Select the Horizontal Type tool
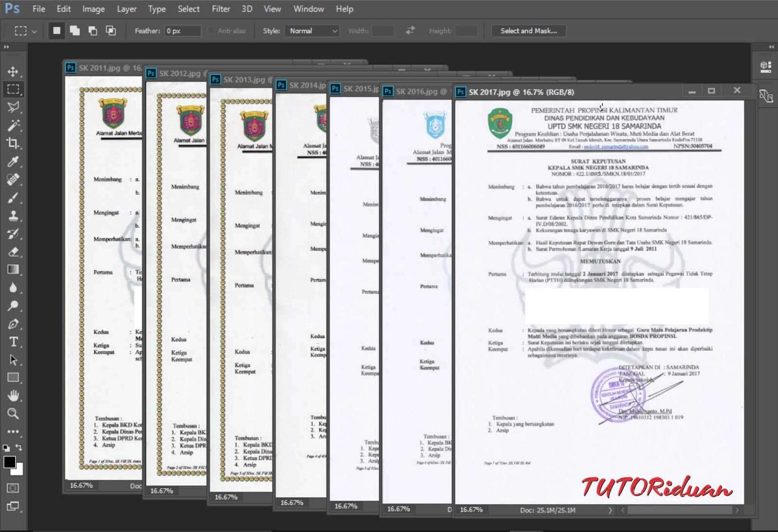The height and width of the screenshot is (532, 778). pos(13,342)
